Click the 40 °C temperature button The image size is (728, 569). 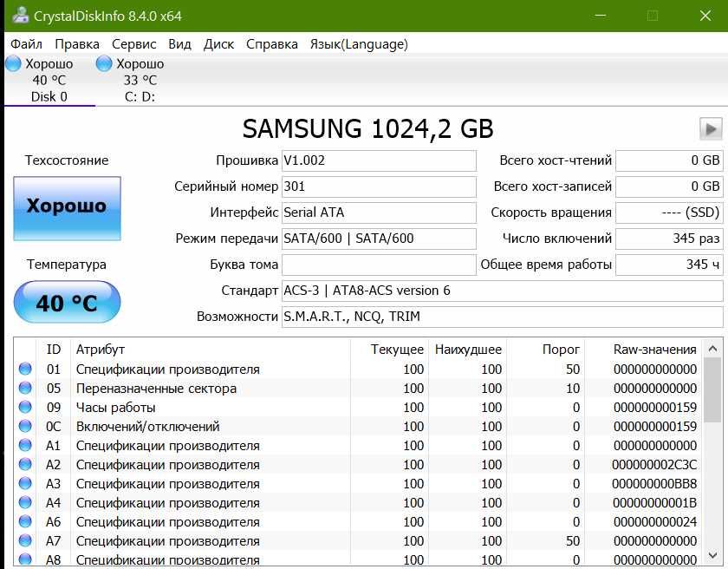[67, 302]
